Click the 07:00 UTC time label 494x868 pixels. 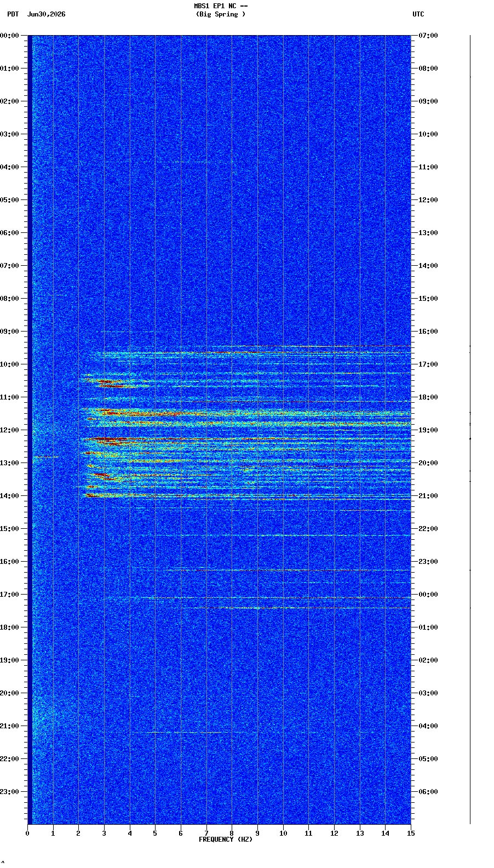coord(428,36)
